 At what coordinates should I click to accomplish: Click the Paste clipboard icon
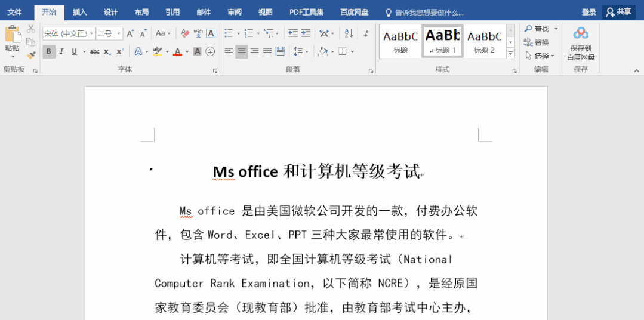(x=13, y=34)
